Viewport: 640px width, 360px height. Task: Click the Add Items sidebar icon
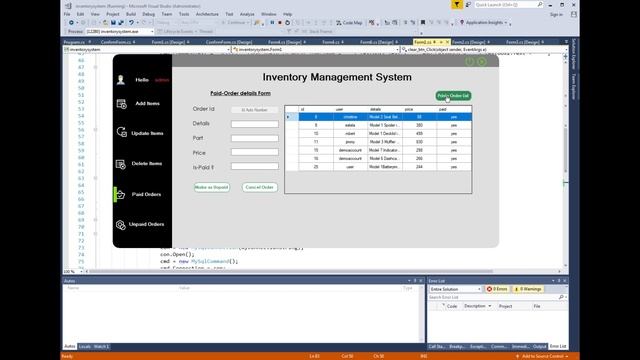click(x=122, y=104)
